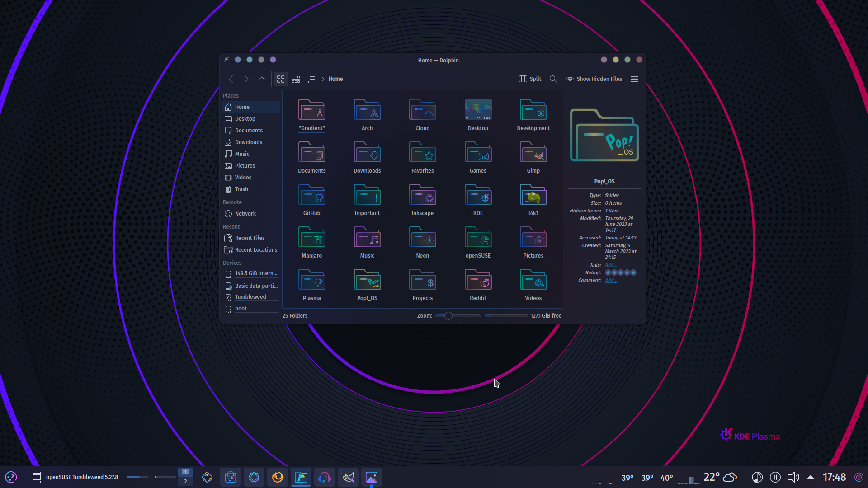868x488 pixels.
Task: Open the Desktop folder thumbnail in grid
Action: 478,115
